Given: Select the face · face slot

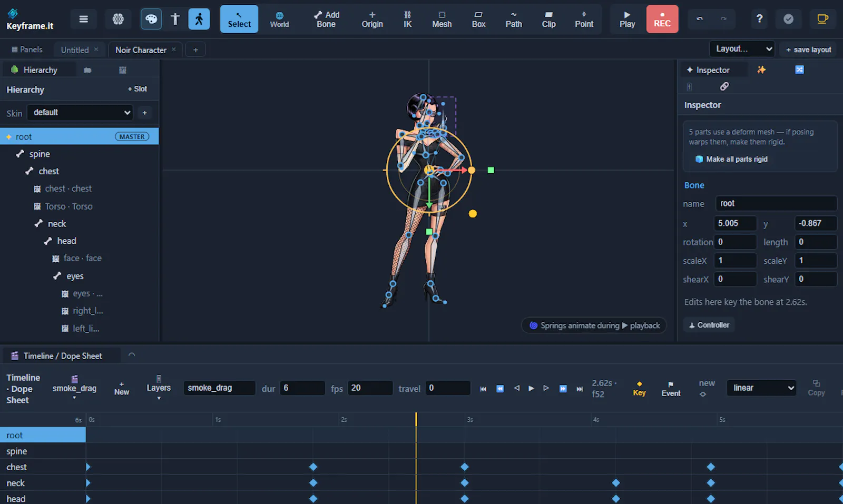Looking at the screenshot, I should 79,258.
